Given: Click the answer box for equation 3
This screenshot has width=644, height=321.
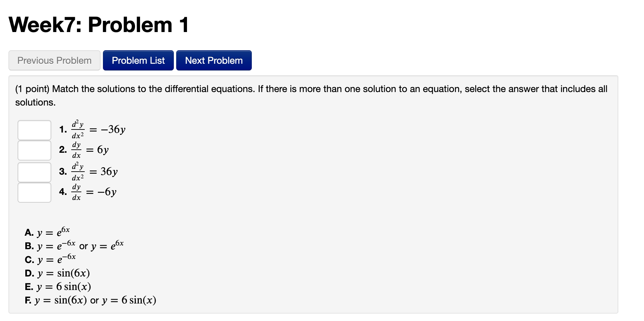Looking at the screenshot, I should [x=34, y=172].
